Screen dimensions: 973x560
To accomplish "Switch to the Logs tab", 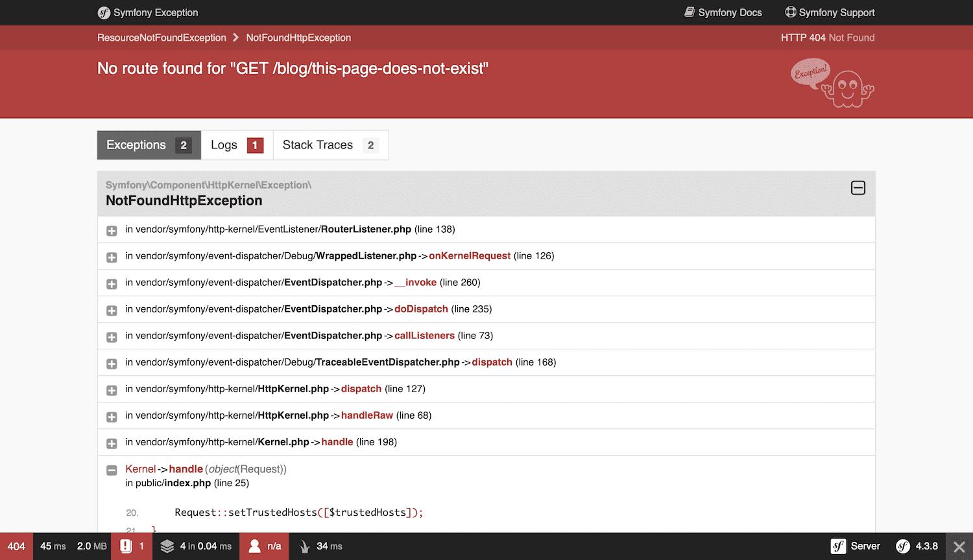I will pyautogui.click(x=237, y=145).
